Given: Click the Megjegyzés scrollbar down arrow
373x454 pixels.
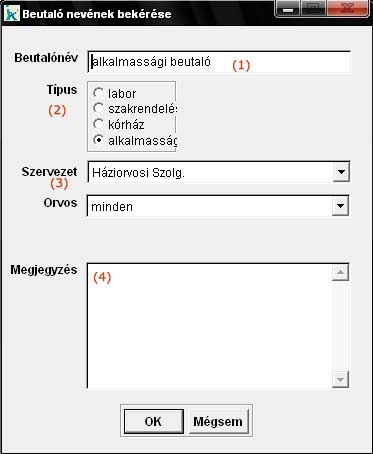Looking at the screenshot, I should pos(340,379).
